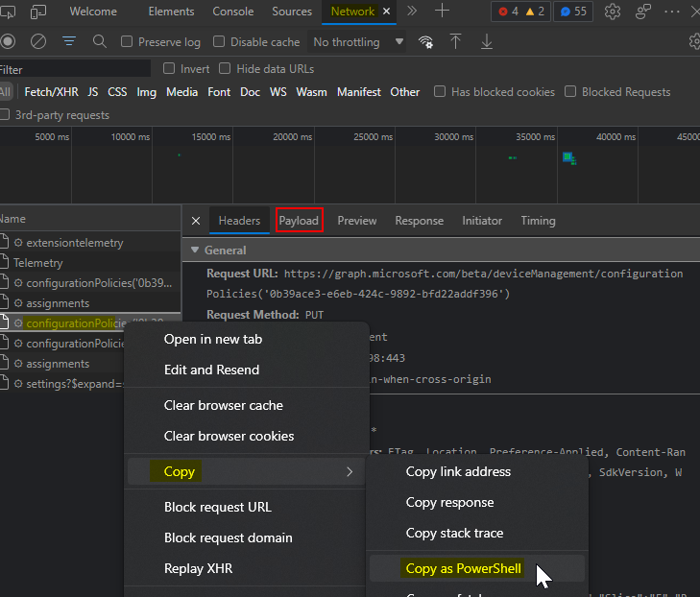The image size is (700, 597).
Task: Select the extensiontelemetry request
Action: (x=90, y=243)
